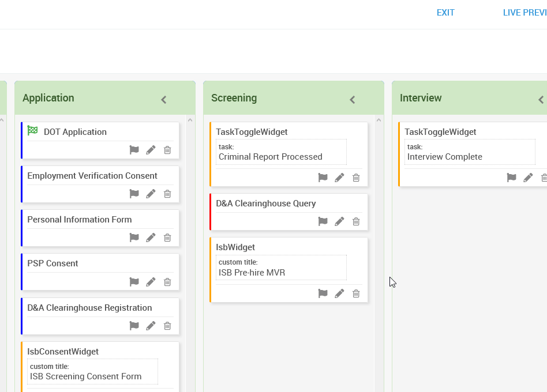Delete the IsbWidget card in Screening
547x392 pixels.
pyautogui.click(x=356, y=293)
